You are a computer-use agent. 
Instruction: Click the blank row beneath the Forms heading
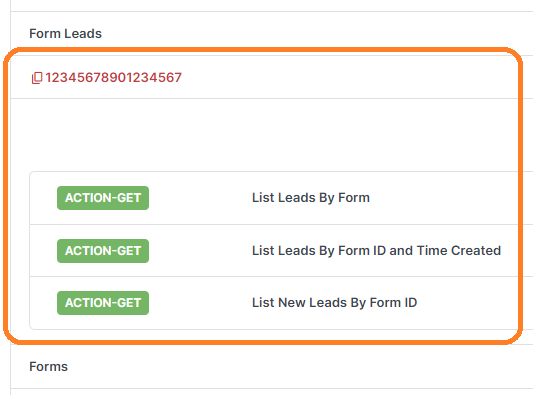tap(272, 392)
